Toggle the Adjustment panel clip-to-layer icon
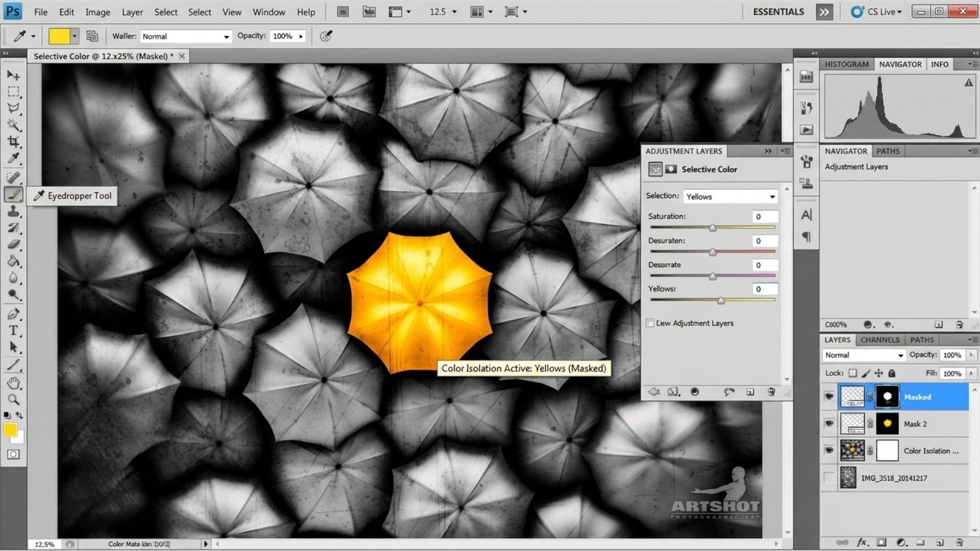This screenshot has height=551, width=980. click(x=674, y=392)
